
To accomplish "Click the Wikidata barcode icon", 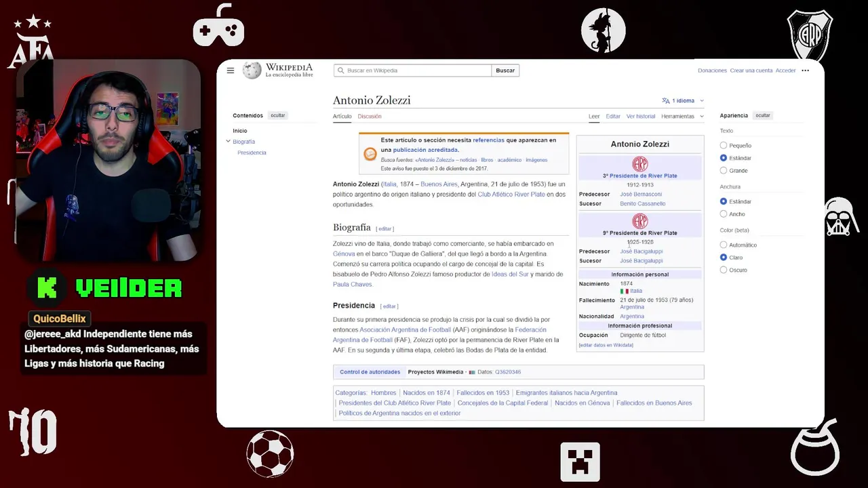I will click(x=472, y=372).
